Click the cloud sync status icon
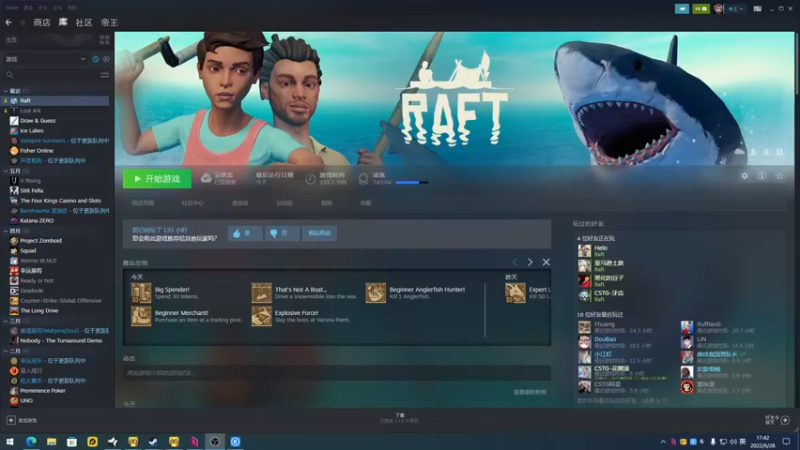The height and width of the screenshot is (450, 800). point(206,178)
